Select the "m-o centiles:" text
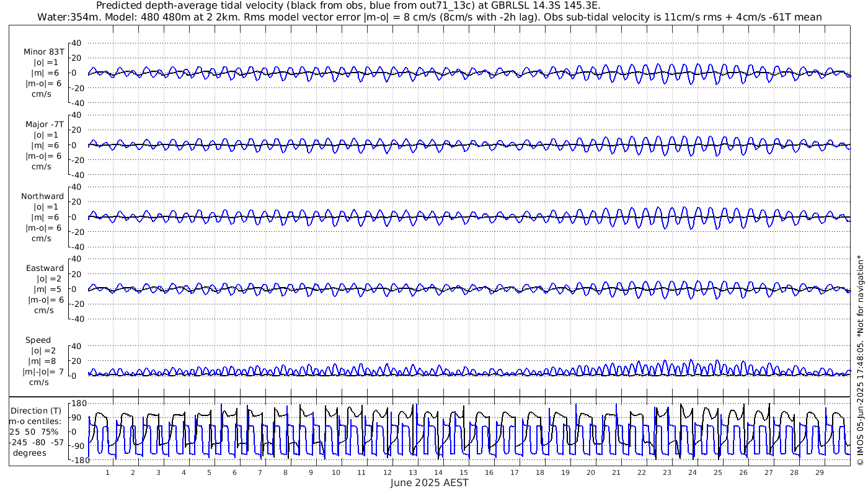Screen dimensions: 868x496 coord(35,422)
